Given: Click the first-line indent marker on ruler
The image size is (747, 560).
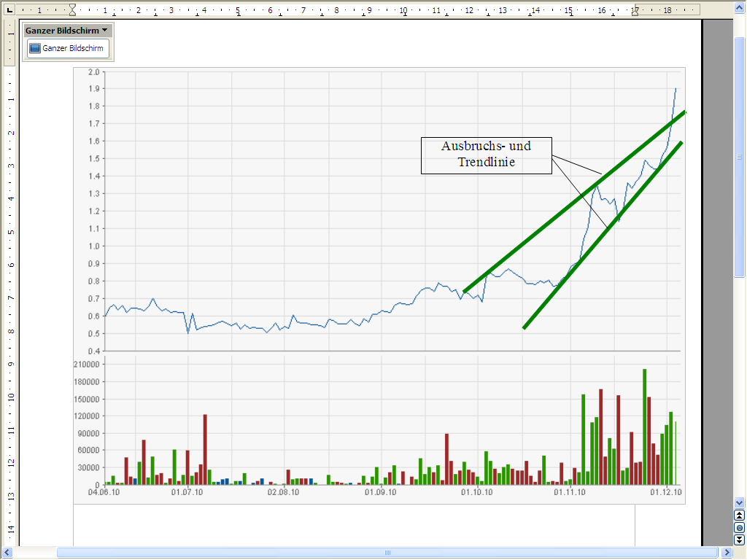Looking at the screenshot, I should pos(72,6).
